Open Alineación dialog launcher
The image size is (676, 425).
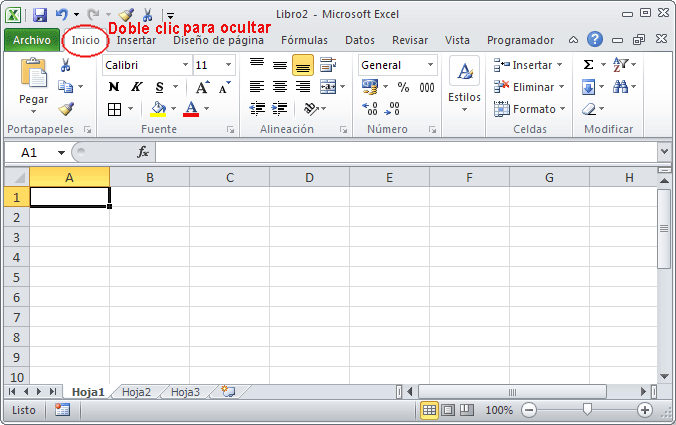(x=344, y=130)
